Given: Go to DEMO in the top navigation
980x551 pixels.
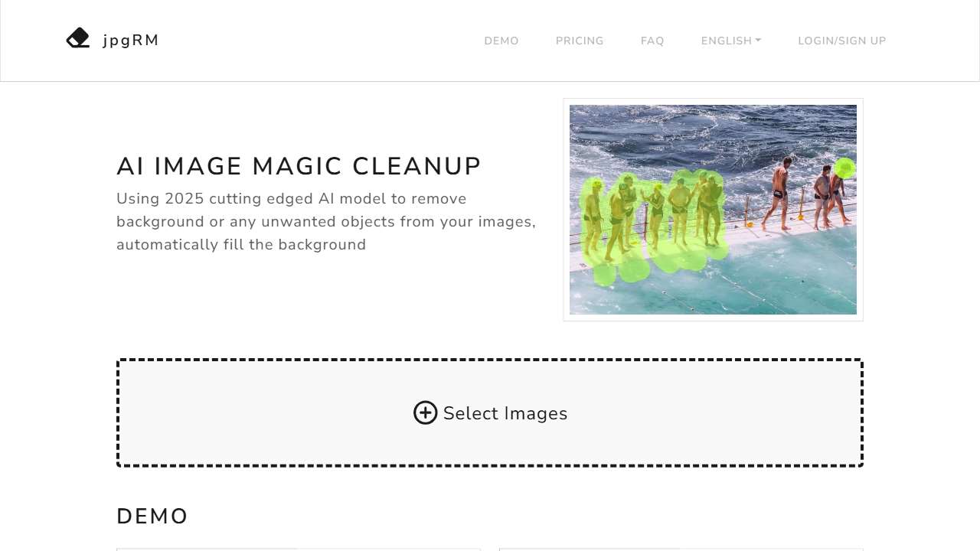Looking at the screenshot, I should pos(501,41).
